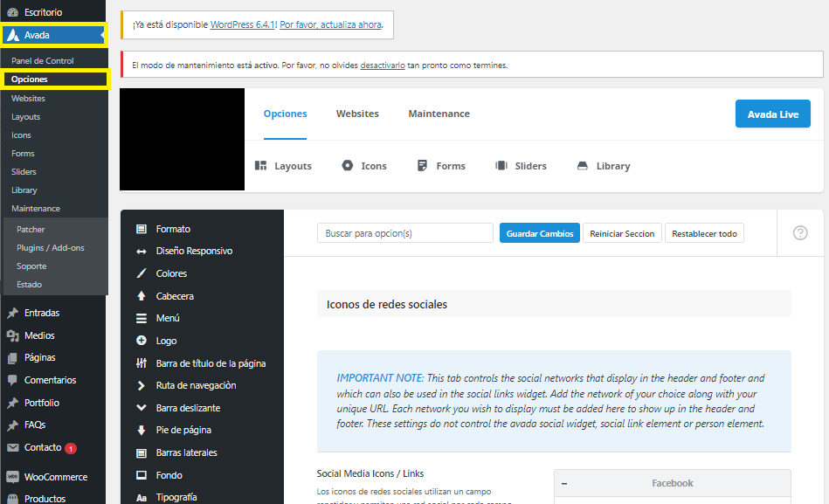The width and height of the screenshot is (829, 504).
Task: Open WooCommerce in the admin sidebar
Action: point(55,477)
